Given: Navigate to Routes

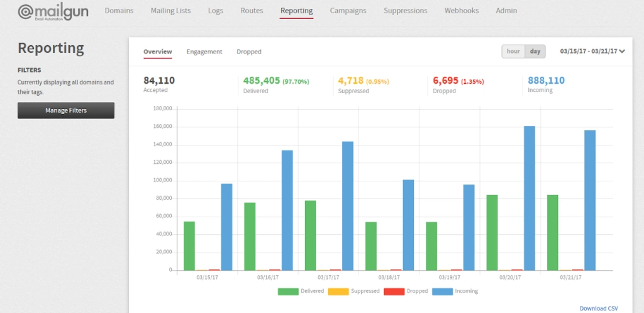Looking at the screenshot, I should [252, 11].
